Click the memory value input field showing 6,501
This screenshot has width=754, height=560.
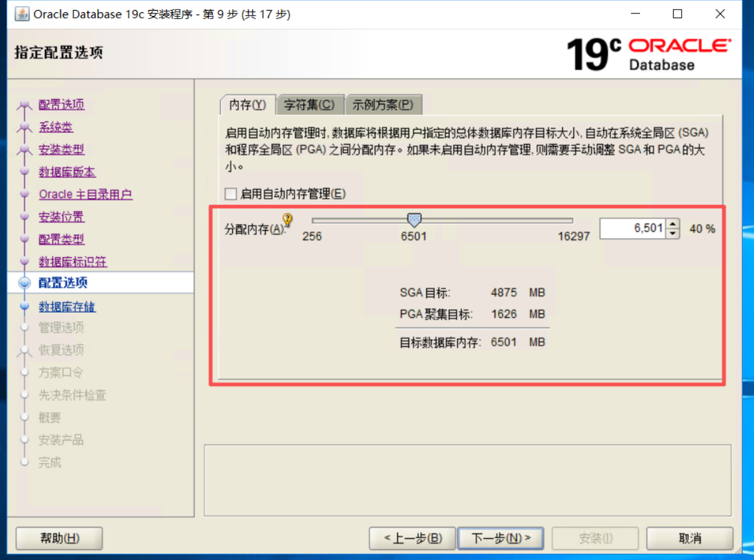[633, 228]
